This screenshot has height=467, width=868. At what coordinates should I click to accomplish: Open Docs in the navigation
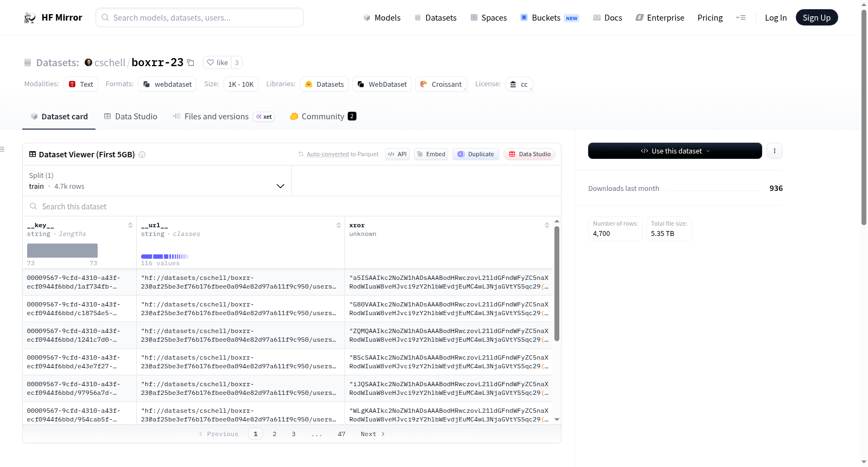pos(608,18)
